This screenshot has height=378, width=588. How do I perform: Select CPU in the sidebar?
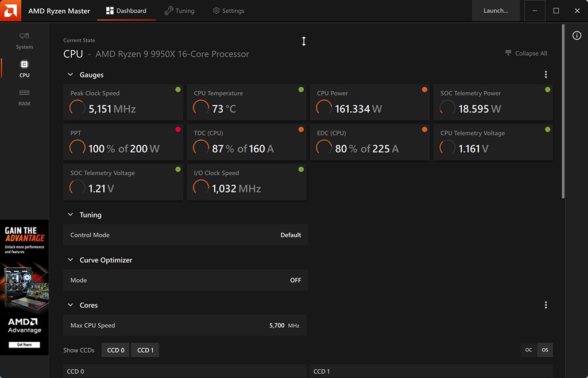[24, 69]
